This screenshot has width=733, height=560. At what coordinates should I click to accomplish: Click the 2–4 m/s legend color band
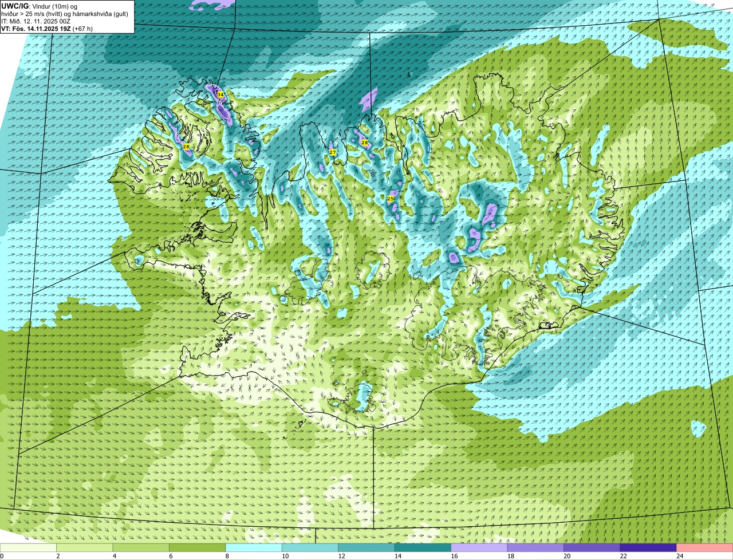(x=85, y=548)
